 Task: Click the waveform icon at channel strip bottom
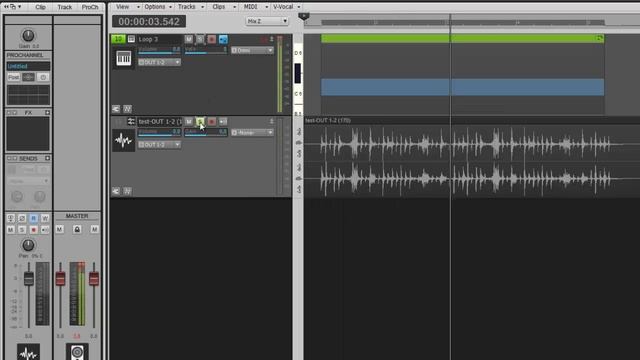[x=28, y=352]
